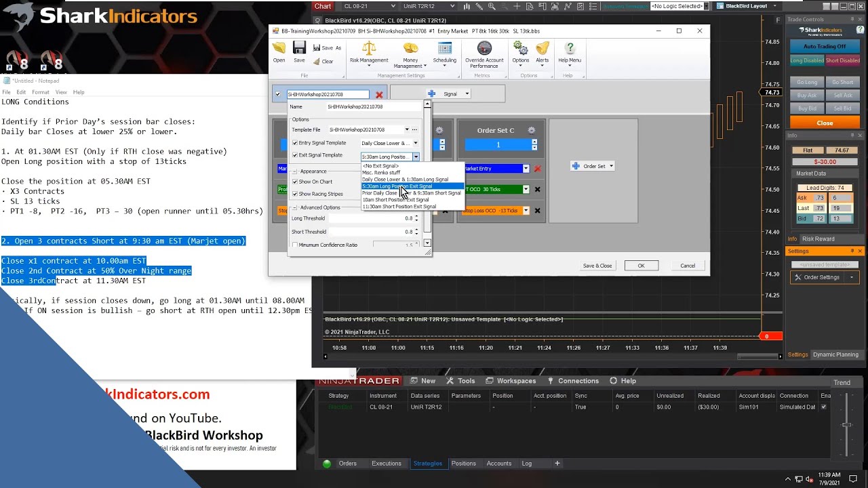Screen dimensions: 868x488
Task: Open the Scheduling calendar menu
Action: tap(445, 52)
